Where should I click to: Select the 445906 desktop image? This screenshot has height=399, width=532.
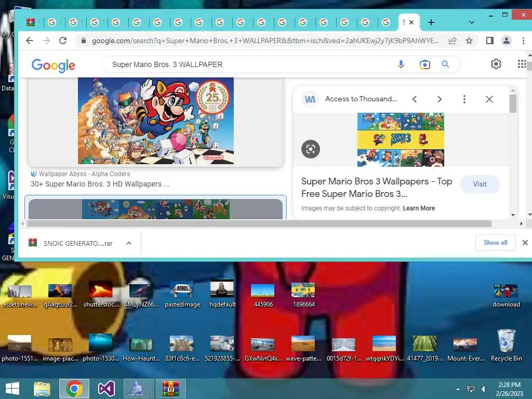(x=263, y=295)
